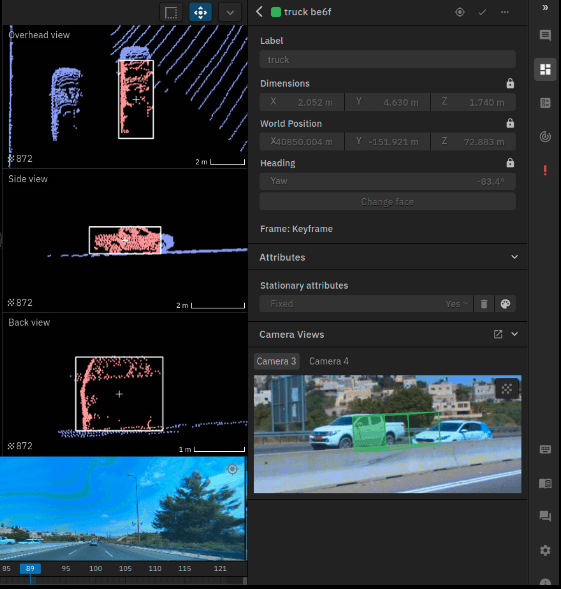Open the toolbar dropdown chevron next to move tool
The height and width of the screenshot is (589, 561).
pos(230,13)
